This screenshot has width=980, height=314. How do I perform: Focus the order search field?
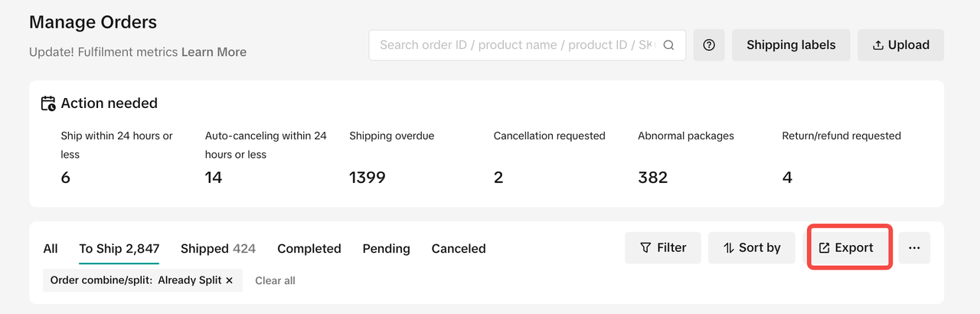point(517,45)
